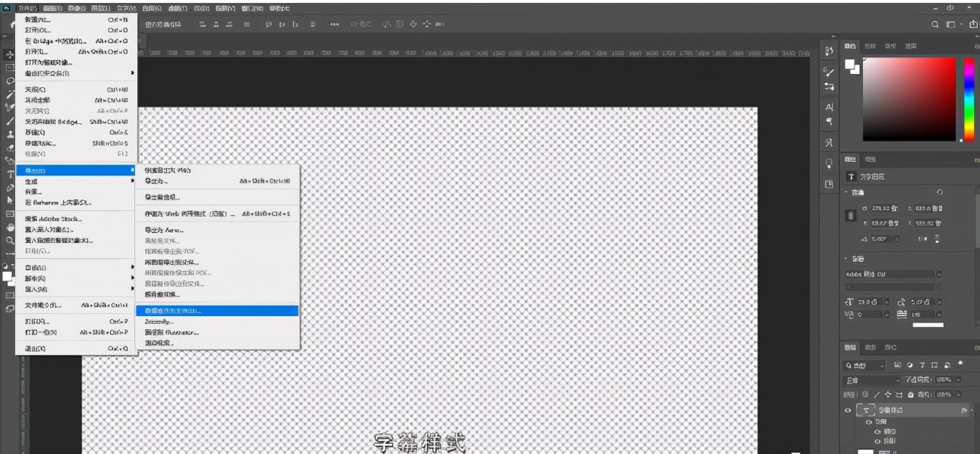Open the layer blend mode dropdown

870,381
